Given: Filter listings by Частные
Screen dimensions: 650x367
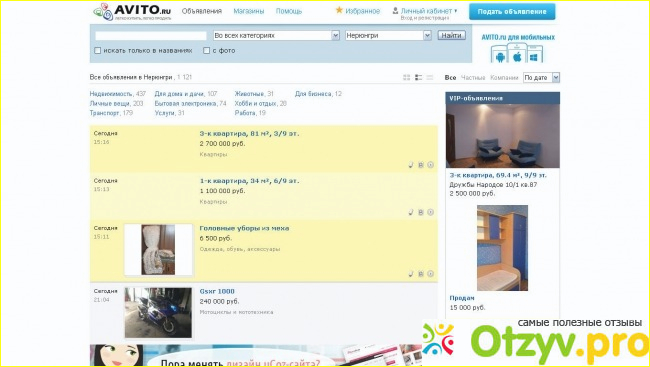Looking at the screenshot, I should 473,78.
